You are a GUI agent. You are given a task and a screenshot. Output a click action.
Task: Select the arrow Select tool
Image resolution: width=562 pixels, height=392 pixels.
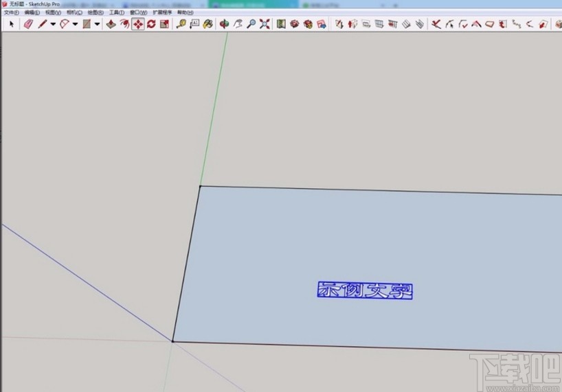click(12, 24)
